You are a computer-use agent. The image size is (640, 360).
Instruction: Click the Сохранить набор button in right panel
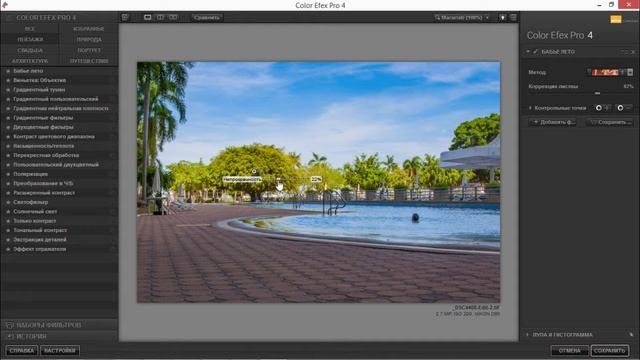pyautogui.click(x=610, y=122)
